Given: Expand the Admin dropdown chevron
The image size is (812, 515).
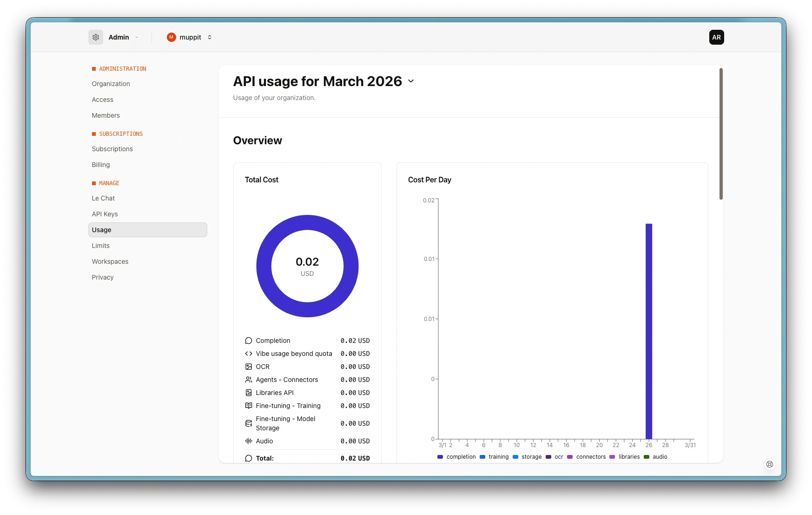Looking at the screenshot, I should [137, 37].
